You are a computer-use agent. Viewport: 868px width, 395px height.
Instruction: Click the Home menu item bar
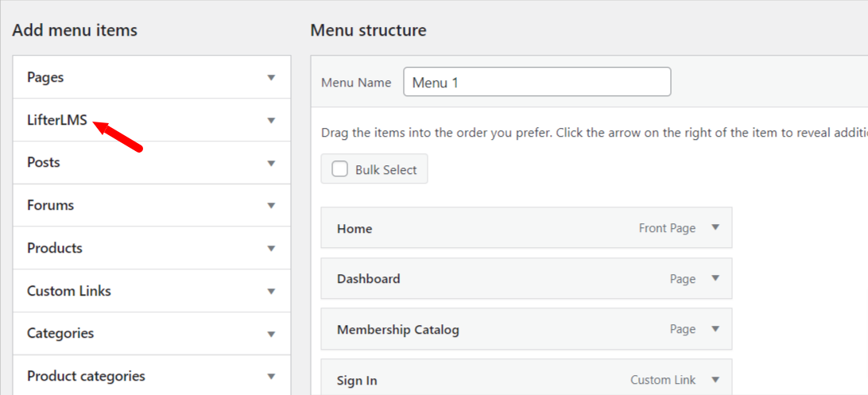526,227
